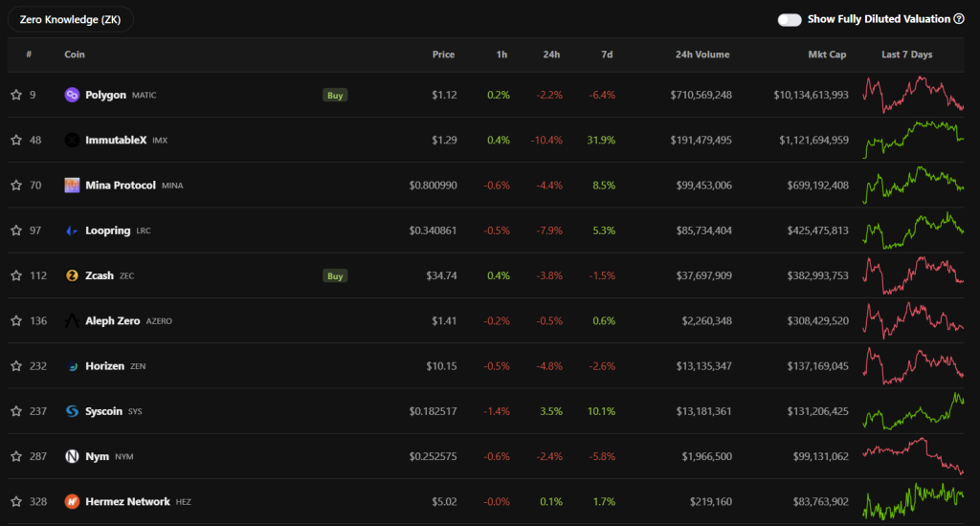Click the Mina Protocol coin logo
This screenshot has height=526, width=980.
pos(72,186)
